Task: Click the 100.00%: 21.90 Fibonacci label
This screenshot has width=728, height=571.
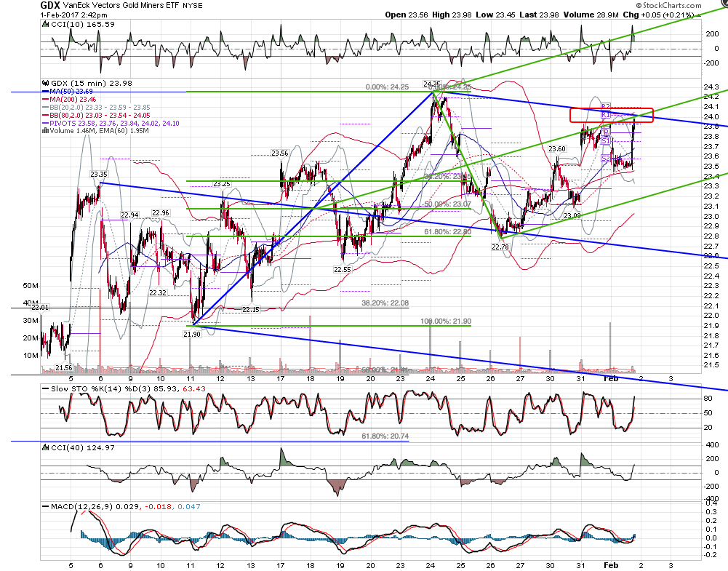Action: coord(446,322)
